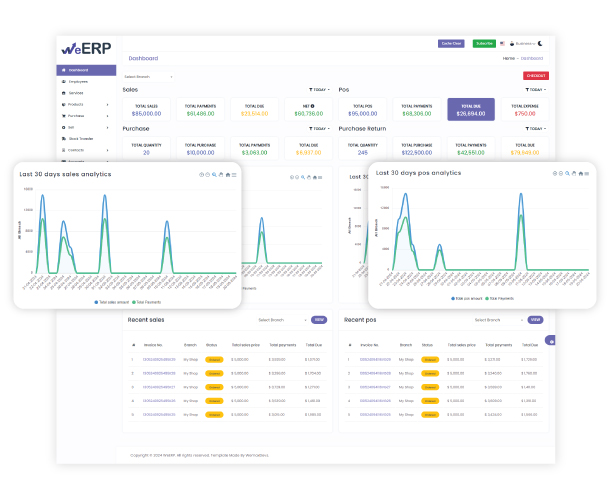Click the green Subscribe button
The width and height of the screenshot is (610, 500).
click(x=484, y=43)
